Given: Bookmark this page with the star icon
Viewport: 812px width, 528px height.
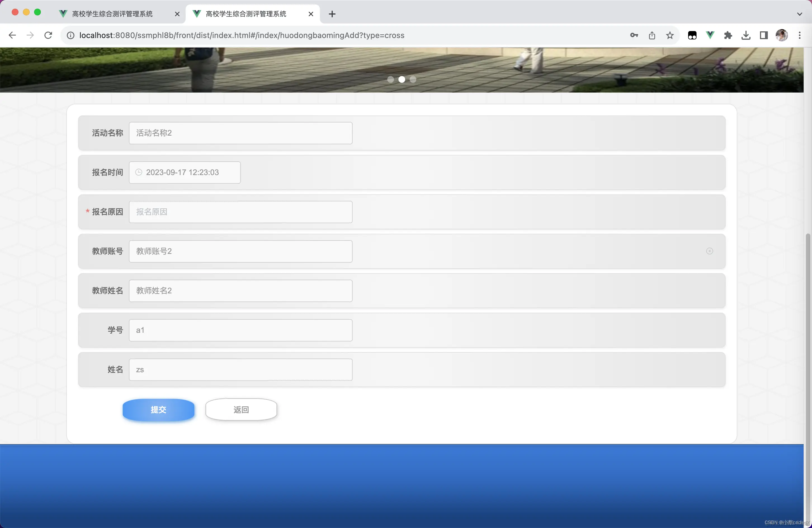Looking at the screenshot, I should [x=670, y=36].
